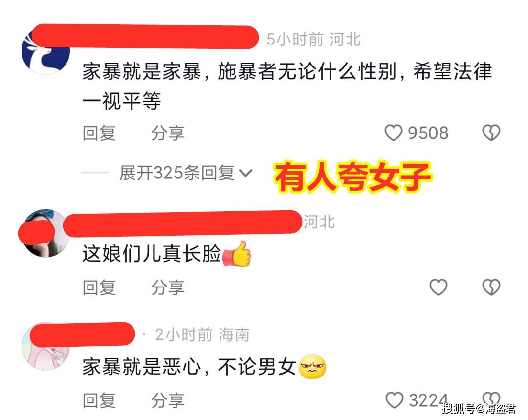528x420 pixels.
Task: Like the 3224-likes comment heart icon
Action: pos(394,400)
